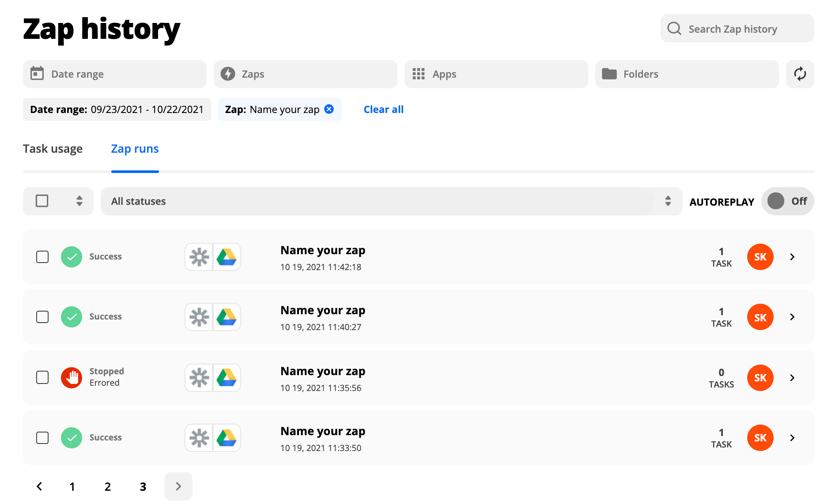Click the Clear all filters link

click(x=383, y=109)
